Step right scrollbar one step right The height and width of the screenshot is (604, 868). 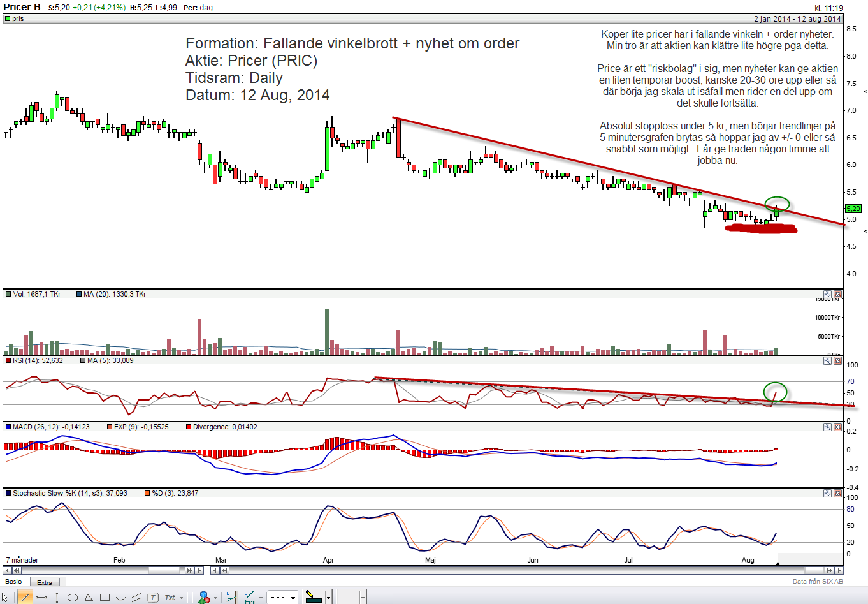[x=838, y=570]
